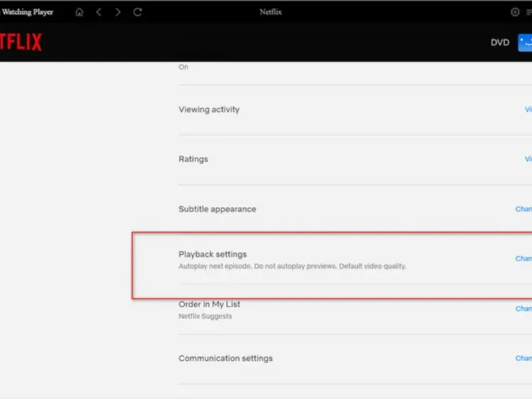Select the Ratings label
Image resolution: width=532 pixels, height=399 pixels.
193,159
